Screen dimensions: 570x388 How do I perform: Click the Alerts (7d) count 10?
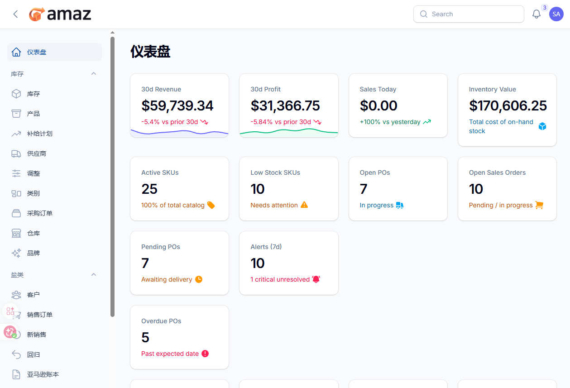pyautogui.click(x=257, y=263)
